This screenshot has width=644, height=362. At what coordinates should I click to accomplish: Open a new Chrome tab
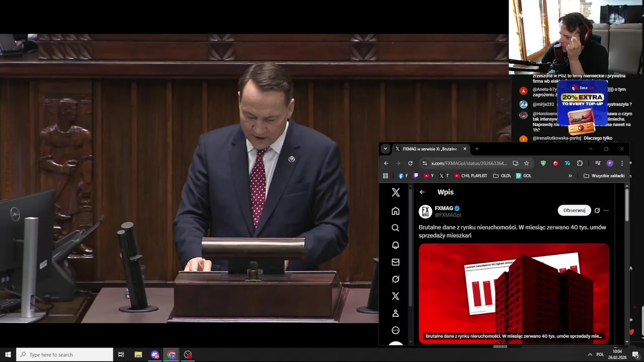tap(477, 149)
